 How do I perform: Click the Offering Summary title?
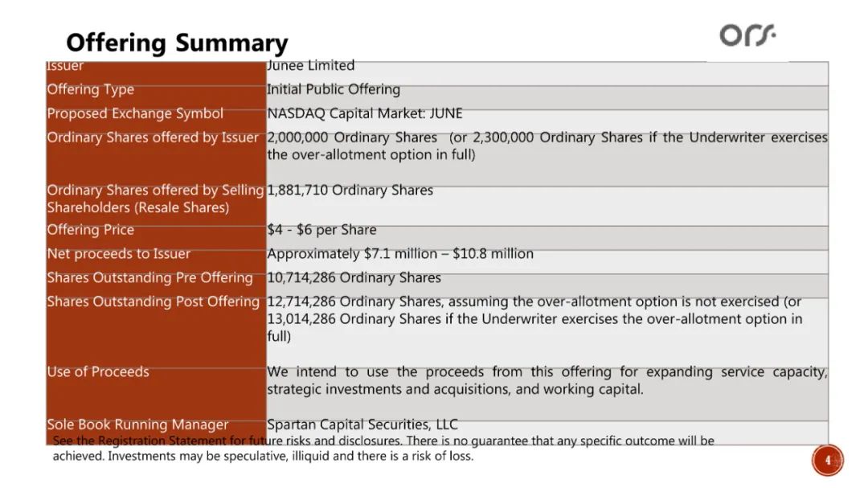pos(177,43)
